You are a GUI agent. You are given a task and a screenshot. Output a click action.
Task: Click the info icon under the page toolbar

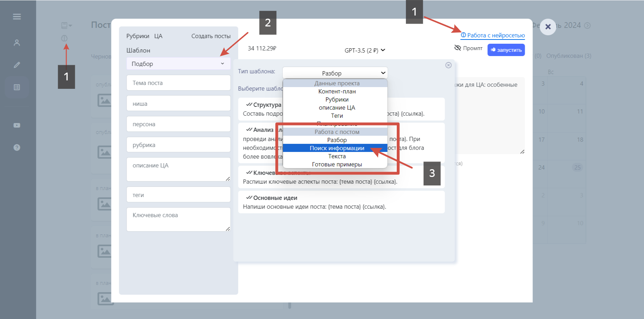(64, 38)
